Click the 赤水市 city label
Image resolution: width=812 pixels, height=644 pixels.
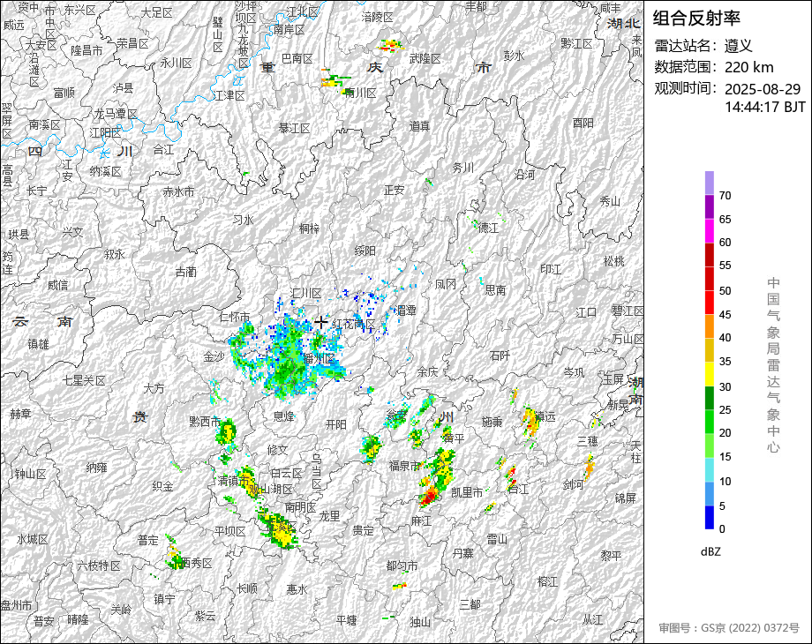tap(178, 191)
